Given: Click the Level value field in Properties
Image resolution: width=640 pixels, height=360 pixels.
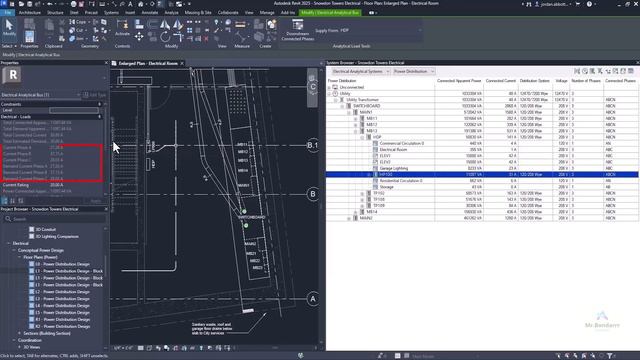Looking at the screenshot, I should click(74, 110).
